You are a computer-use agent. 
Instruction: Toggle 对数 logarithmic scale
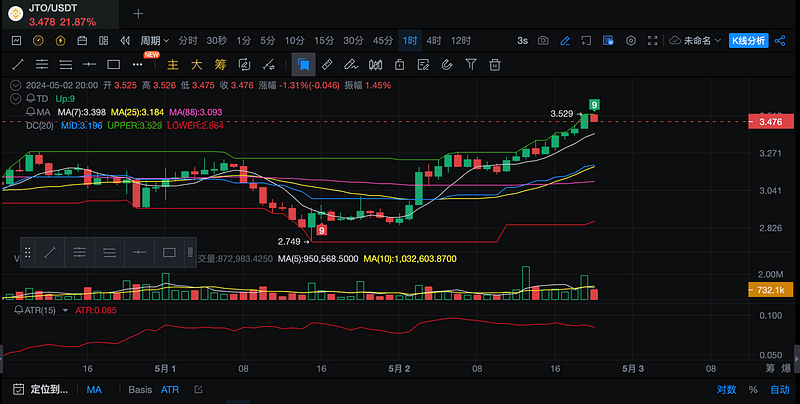click(x=727, y=390)
